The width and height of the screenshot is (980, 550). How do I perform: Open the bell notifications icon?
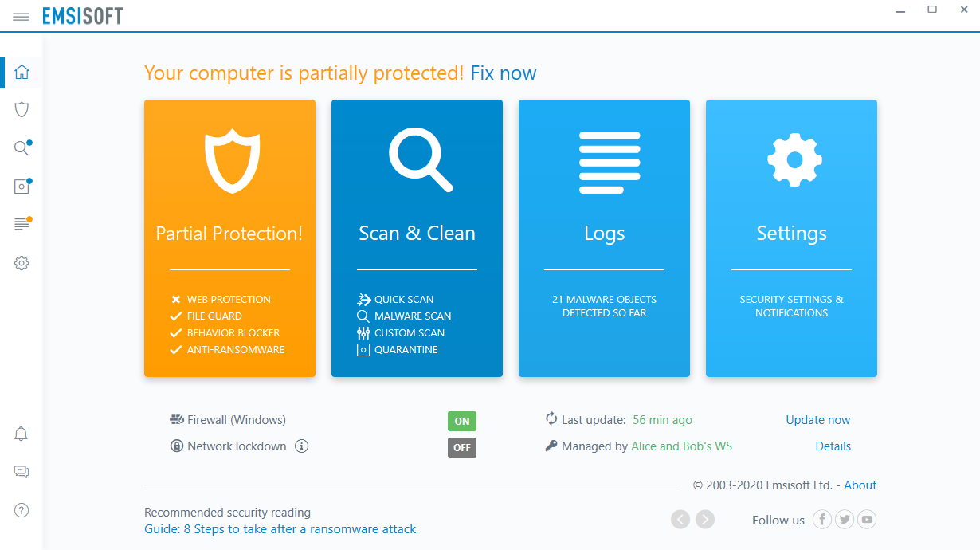pyautogui.click(x=22, y=434)
